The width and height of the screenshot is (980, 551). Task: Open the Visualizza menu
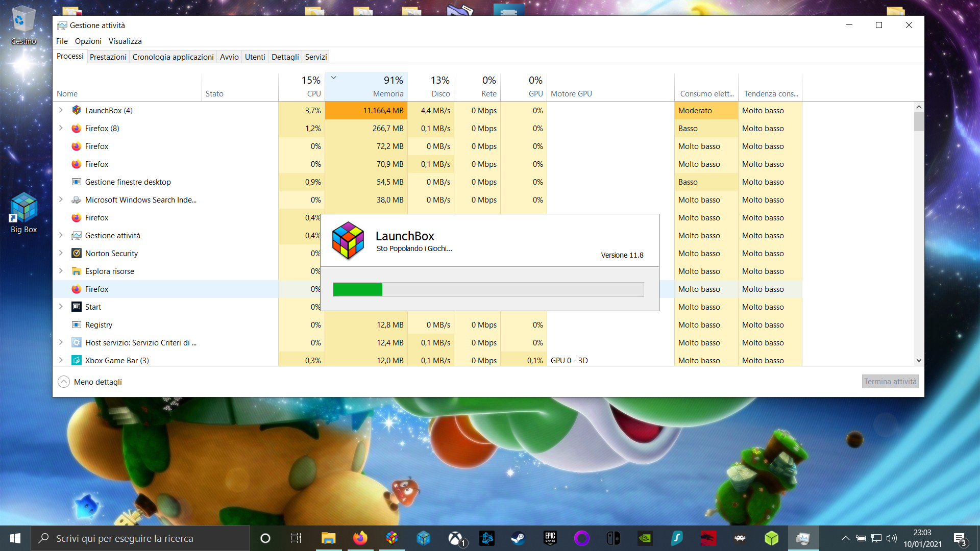click(x=125, y=41)
